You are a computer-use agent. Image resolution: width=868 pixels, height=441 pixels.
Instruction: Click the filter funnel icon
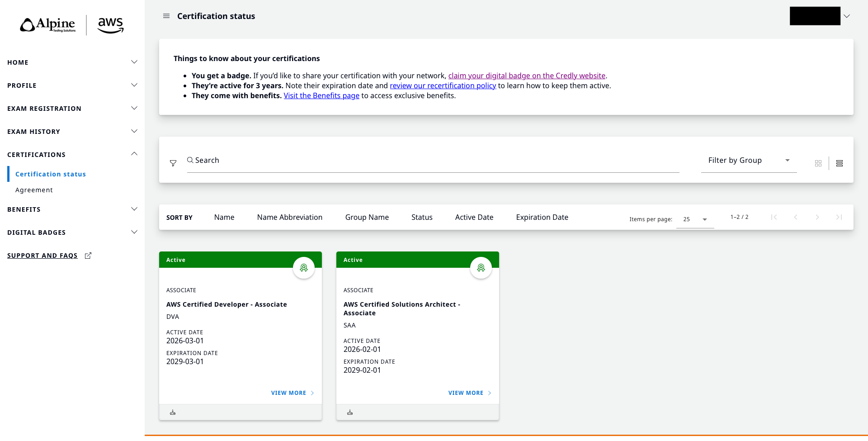[173, 163]
